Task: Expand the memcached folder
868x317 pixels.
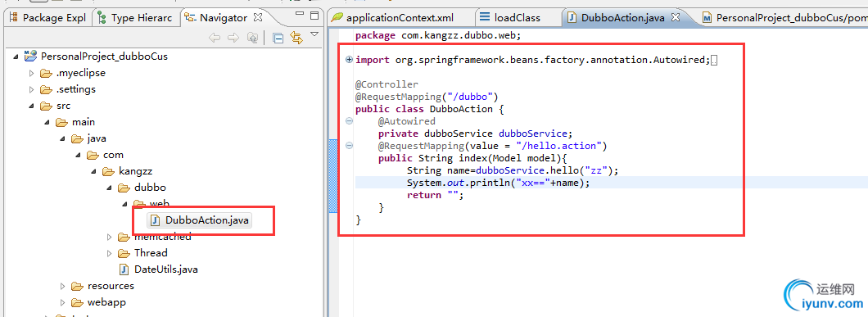Action: coord(110,238)
